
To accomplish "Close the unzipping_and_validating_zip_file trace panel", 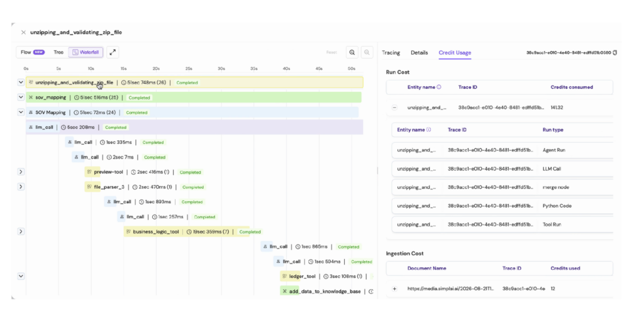I will coord(23,33).
